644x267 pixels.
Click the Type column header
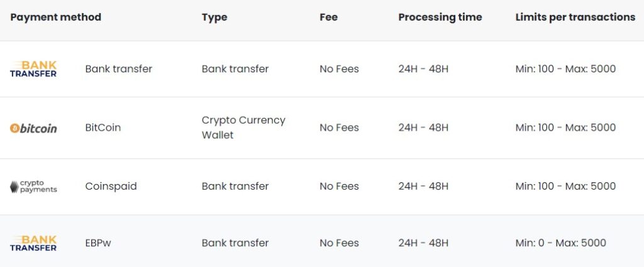click(x=214, y=17)
